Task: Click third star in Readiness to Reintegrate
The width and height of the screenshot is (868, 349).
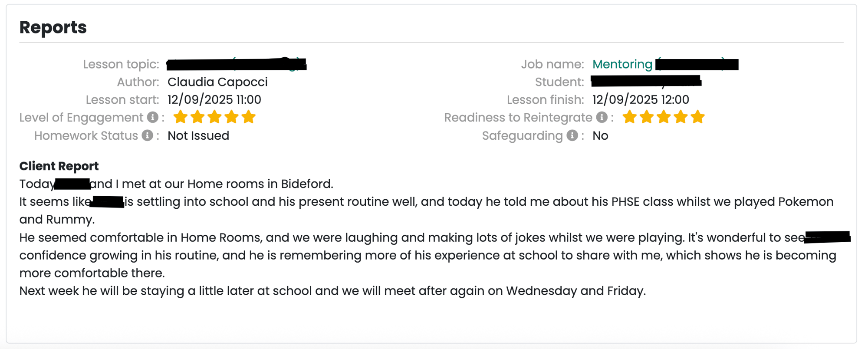Action: point(664,117)
